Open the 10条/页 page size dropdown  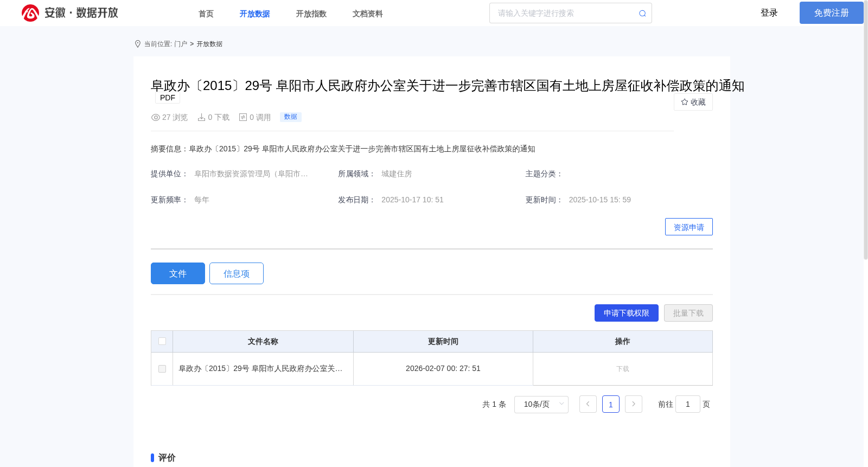point(541,404)
